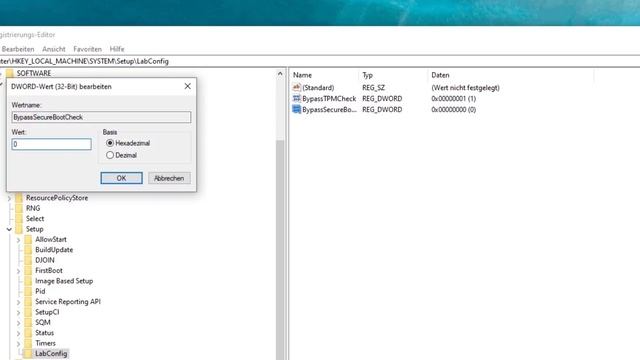Click the FirstBoot folder icon

tap(28, 271)
